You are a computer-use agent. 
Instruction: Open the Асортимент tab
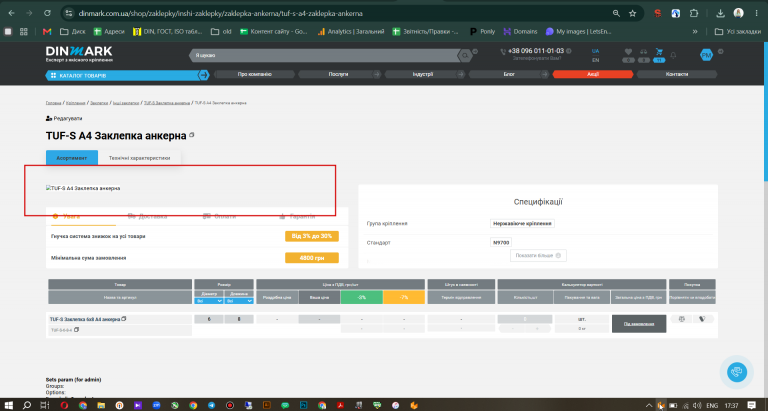click(72, 158)
